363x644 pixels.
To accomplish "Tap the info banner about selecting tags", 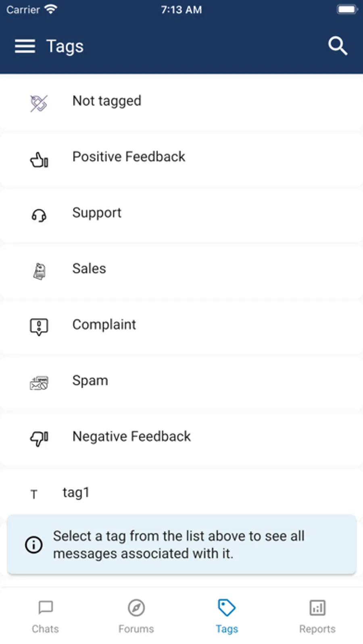I will coord(181,544).
